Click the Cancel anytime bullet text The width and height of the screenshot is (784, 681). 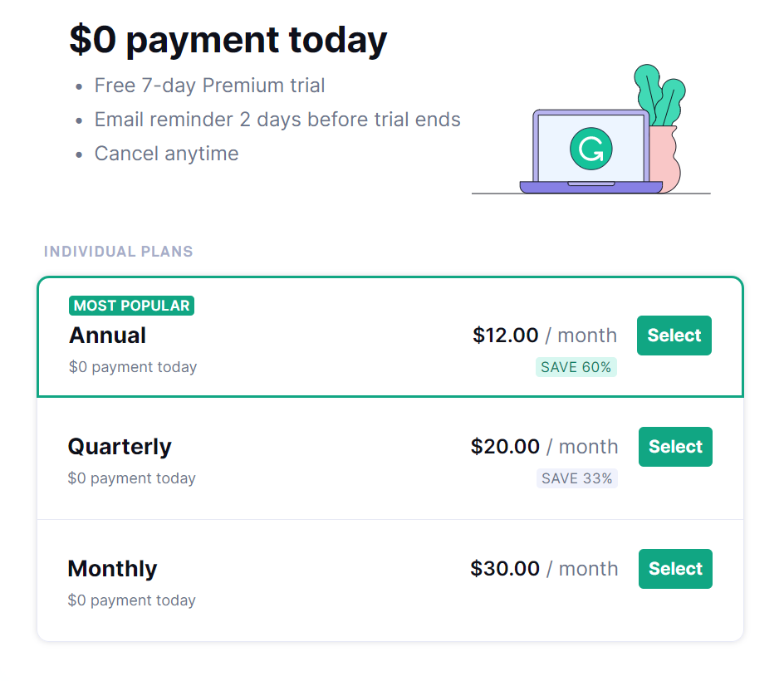tap(166, 154)
